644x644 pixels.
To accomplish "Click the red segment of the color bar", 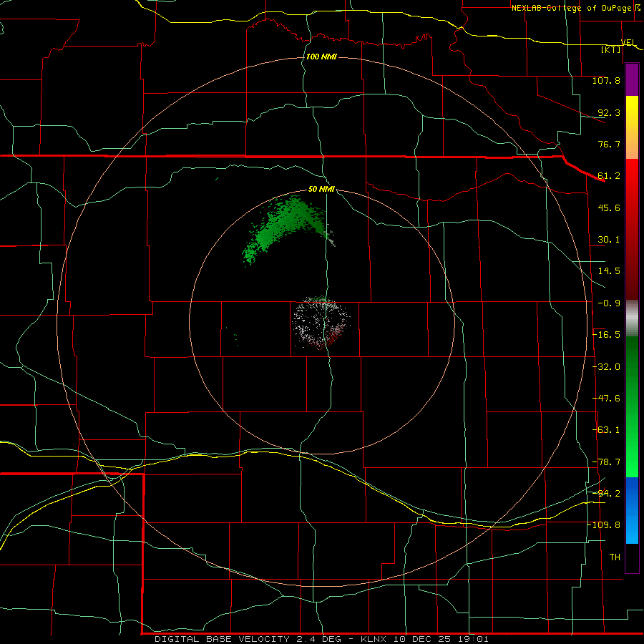I will [632, 229].
